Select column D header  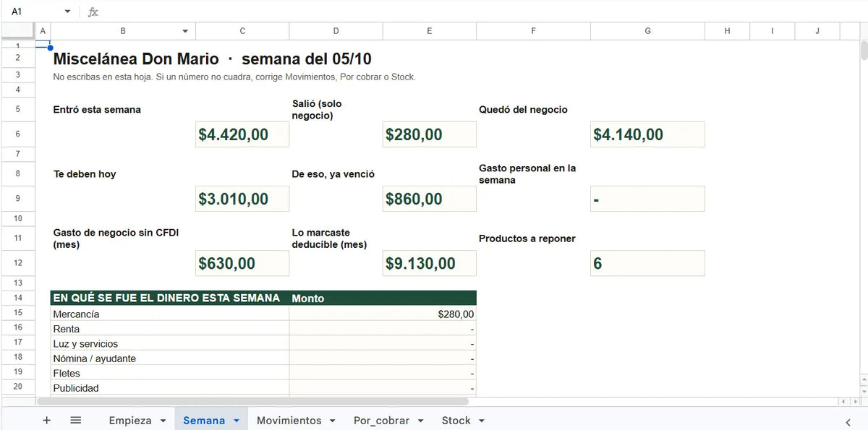tap(336, 31)
